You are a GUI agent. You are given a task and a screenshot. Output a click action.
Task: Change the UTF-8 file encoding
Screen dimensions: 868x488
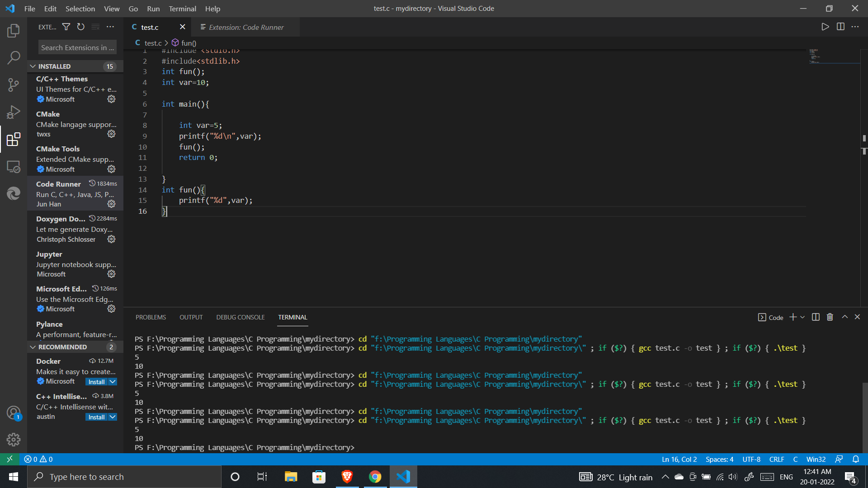click(751, 459)
